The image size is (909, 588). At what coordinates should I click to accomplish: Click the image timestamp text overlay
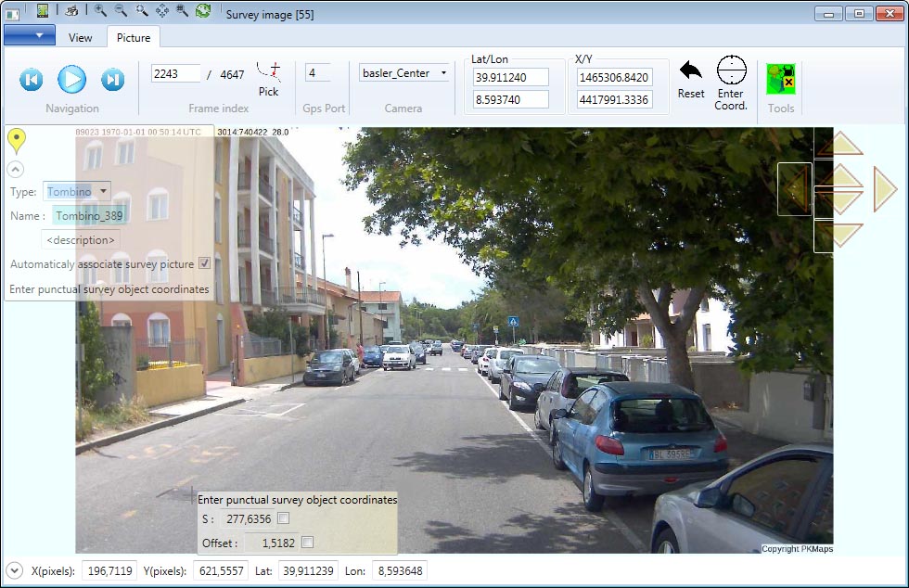click(138, 133)
